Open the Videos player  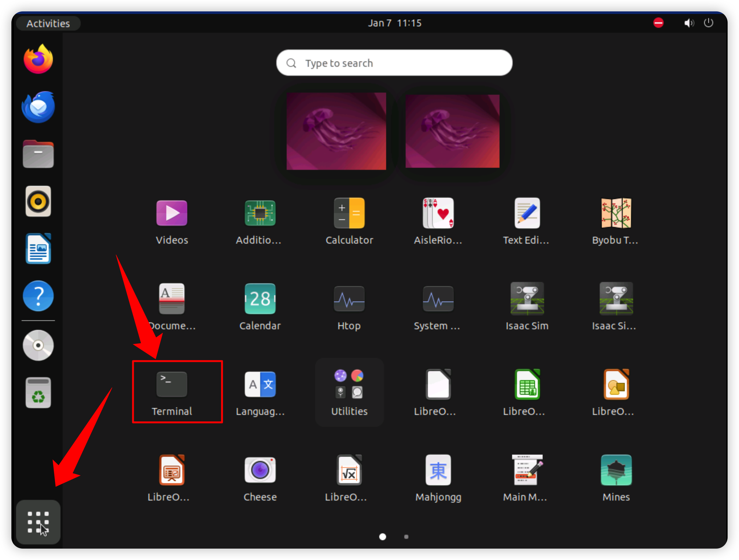tap(172, 213)
